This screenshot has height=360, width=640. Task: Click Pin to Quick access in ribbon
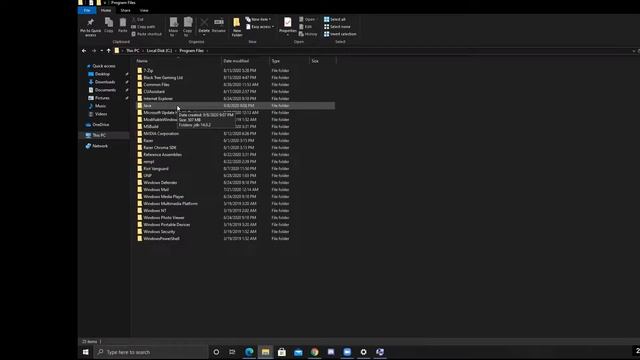(x=90, y=27)
